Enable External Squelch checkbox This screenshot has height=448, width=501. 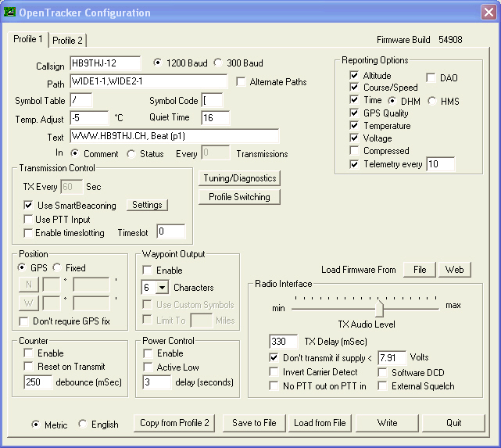382,385
